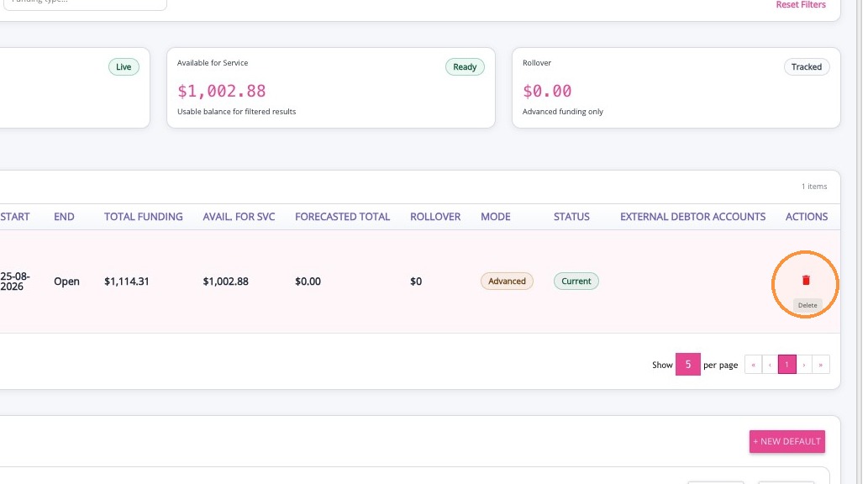Open the Funding type filter field

[x=83, y=3]
